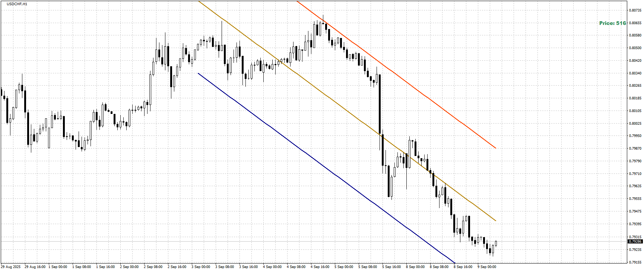Click the 29 Aug 16:00 time label
This screenshot has height=271, width=644.
pos(35,267)
